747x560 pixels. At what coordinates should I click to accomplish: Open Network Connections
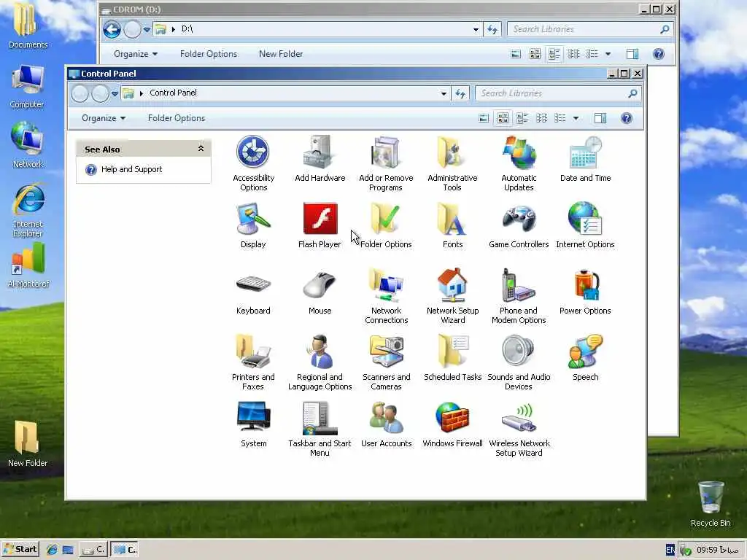pyautogui.click(x=386, y=296)
